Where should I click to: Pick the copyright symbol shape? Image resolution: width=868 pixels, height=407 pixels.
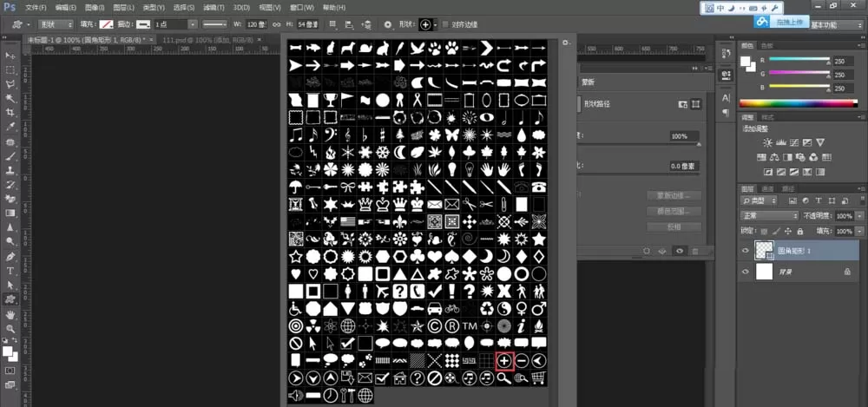435,325
